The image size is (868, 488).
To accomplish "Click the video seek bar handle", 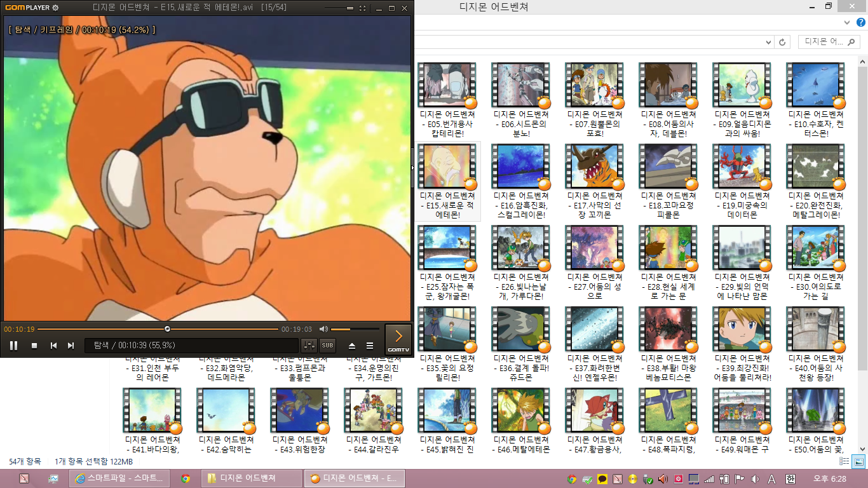I will coord(167,329).
